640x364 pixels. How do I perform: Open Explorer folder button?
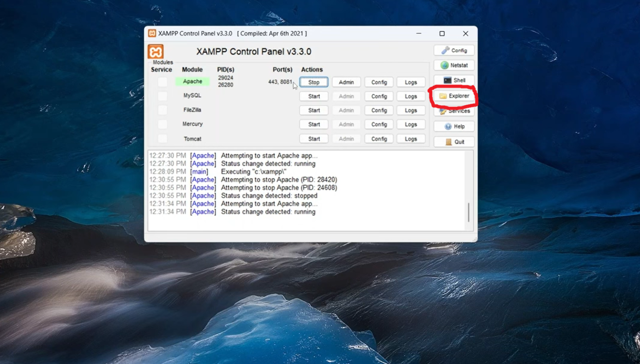pyautogui.click(x=454, y=96)
